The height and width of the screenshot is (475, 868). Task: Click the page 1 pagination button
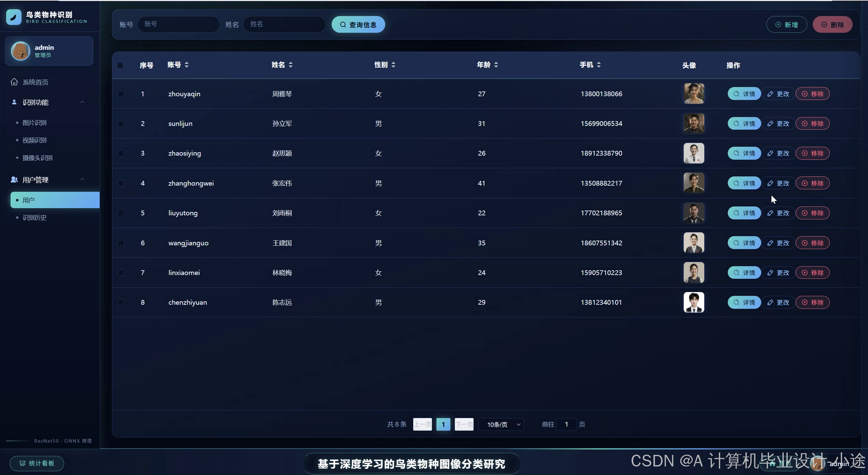click(x=443, y=424)
